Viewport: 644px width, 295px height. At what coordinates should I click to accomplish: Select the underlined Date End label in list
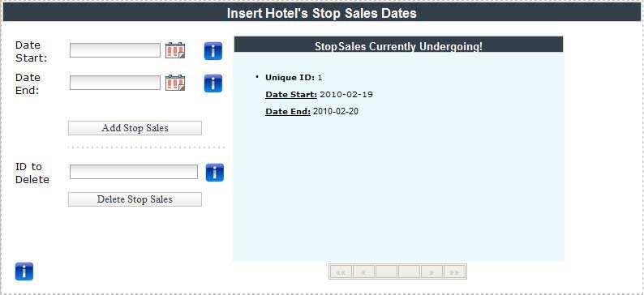pos(288,111)
